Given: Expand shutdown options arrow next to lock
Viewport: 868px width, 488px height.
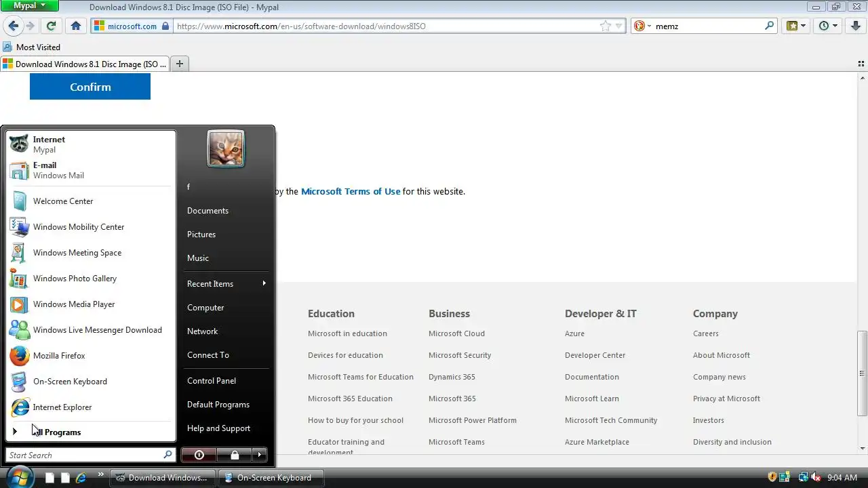Looking at the screenshot, I should (x=260, y=455).
